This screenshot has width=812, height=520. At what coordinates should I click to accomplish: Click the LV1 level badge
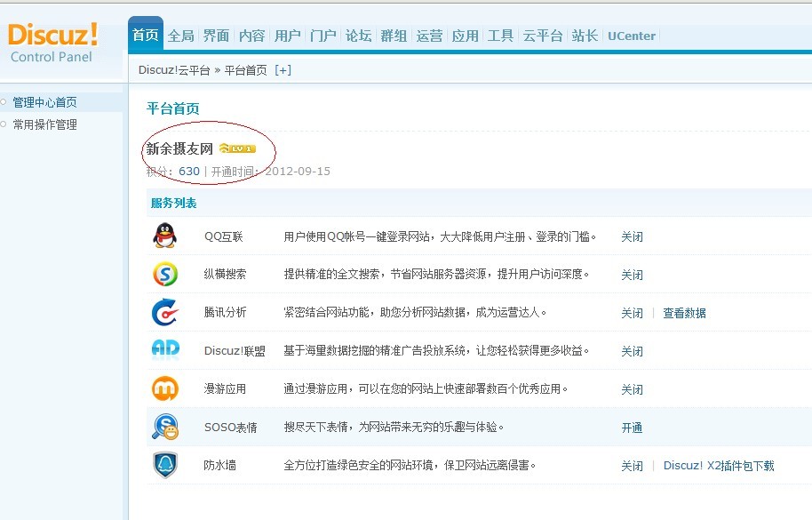coord(238,148)
